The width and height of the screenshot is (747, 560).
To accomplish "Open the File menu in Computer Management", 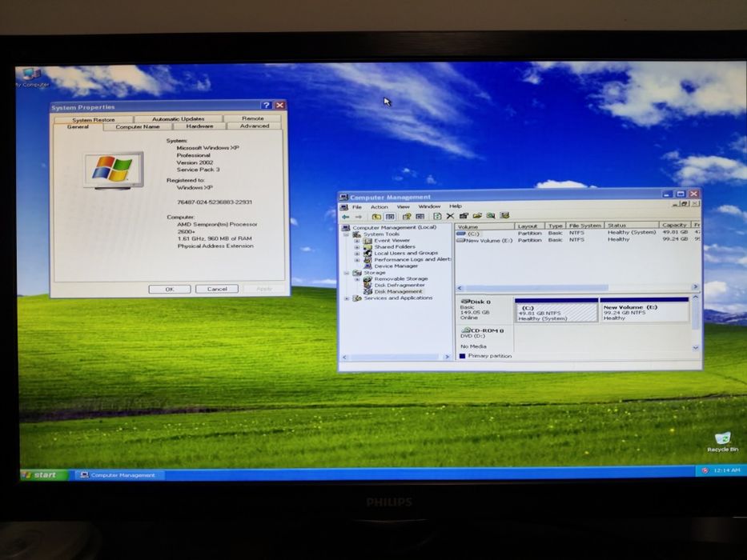I will (x=357, y=207).
